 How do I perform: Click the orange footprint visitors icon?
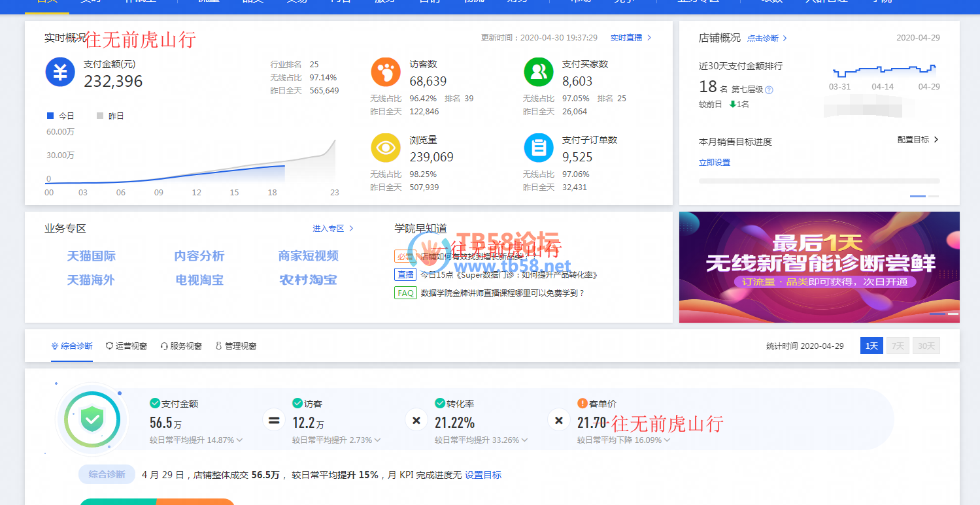pyautogui.click(x=386, y=72)
